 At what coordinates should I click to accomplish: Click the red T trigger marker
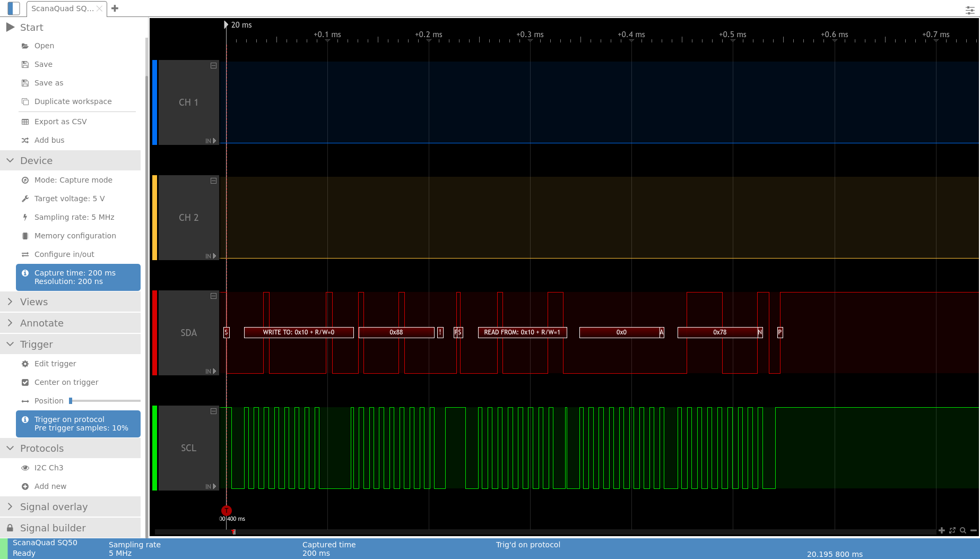[227, 511]
